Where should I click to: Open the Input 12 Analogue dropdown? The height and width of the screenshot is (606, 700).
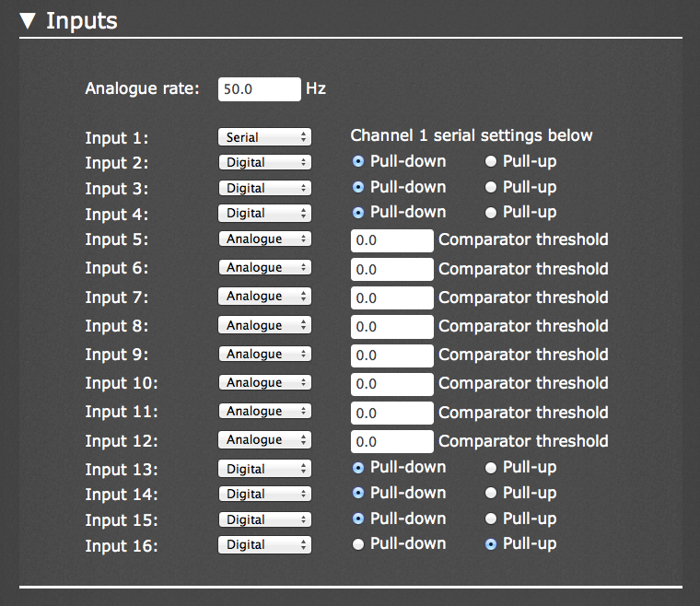(x=264, y=439)
